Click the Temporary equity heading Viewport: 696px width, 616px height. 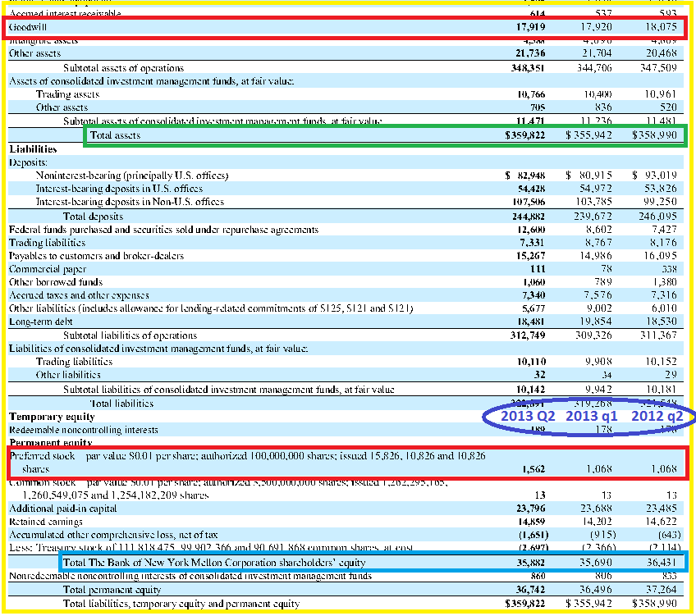52,417
